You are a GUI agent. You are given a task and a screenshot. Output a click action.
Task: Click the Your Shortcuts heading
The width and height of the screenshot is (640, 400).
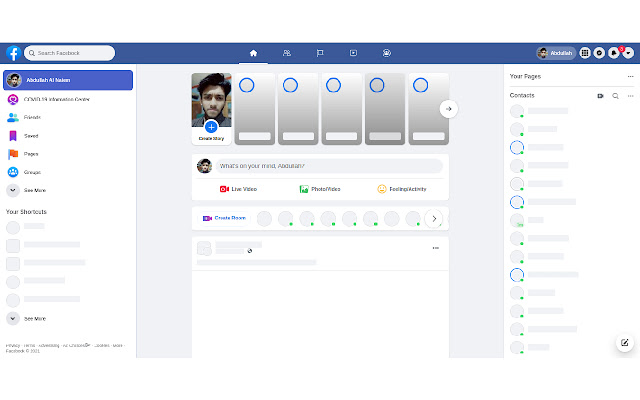(x=26, y=212)
